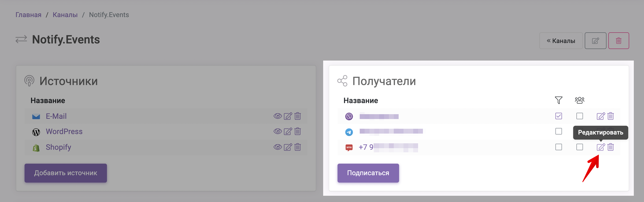Click the E-Mail envelope icon

tap(36, 116)
